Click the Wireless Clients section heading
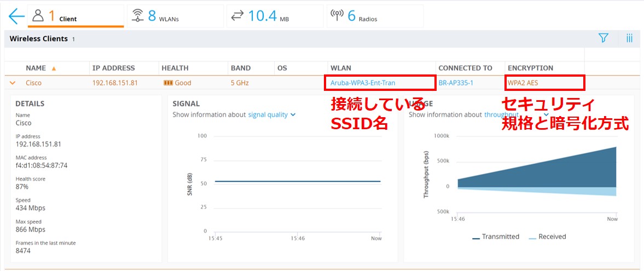The width and height of the screenshot is (644, 271). (38, 39)
